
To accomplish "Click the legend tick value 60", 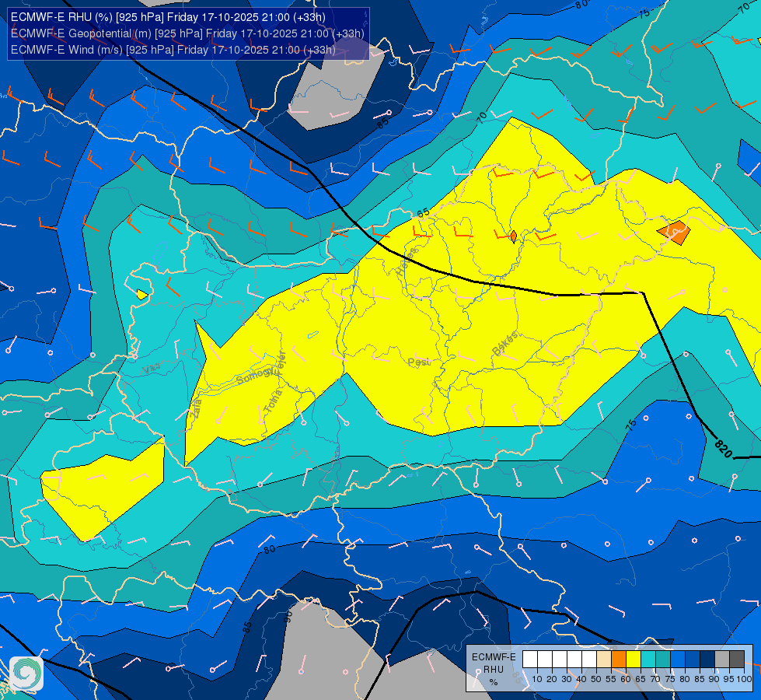I will [626, 679].
